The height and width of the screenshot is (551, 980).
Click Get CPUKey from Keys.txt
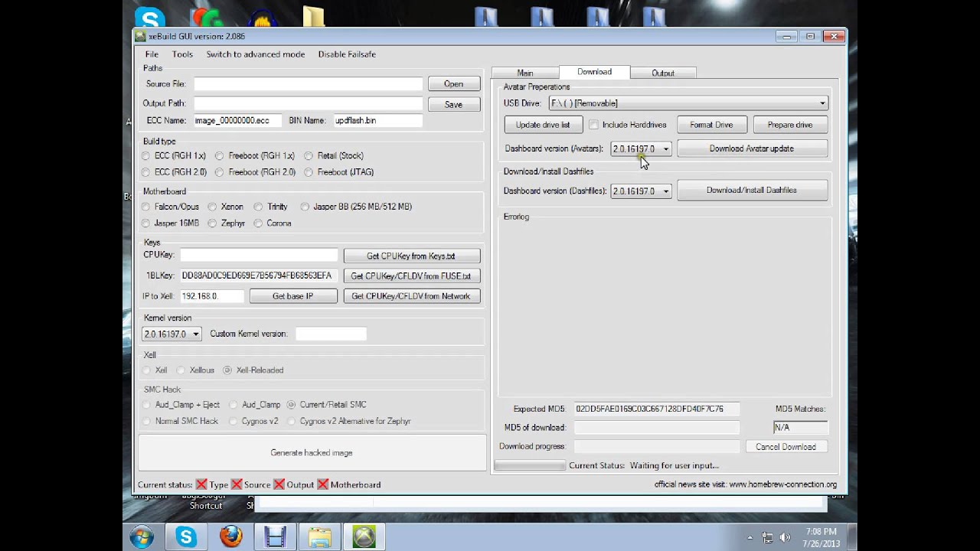click(411, 256)
